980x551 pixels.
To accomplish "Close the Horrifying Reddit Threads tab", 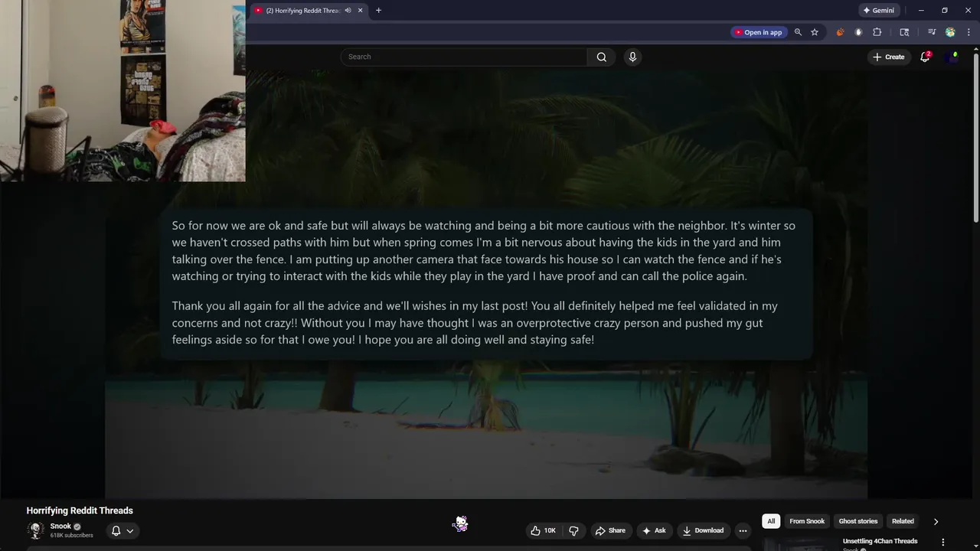I will pos(360,11).
